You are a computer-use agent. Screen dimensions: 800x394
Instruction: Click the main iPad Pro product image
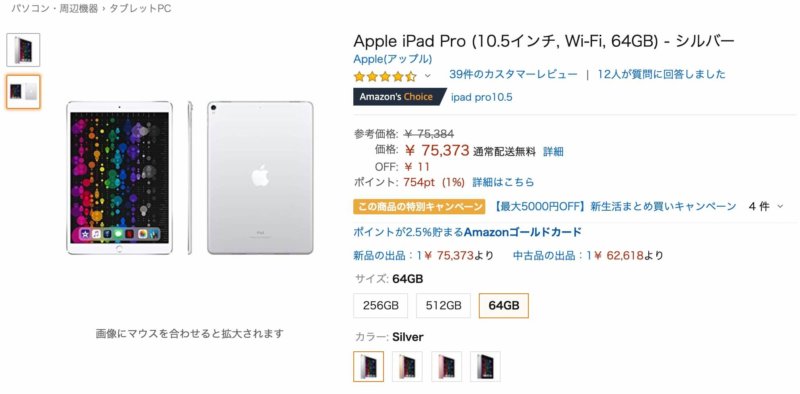190,178
